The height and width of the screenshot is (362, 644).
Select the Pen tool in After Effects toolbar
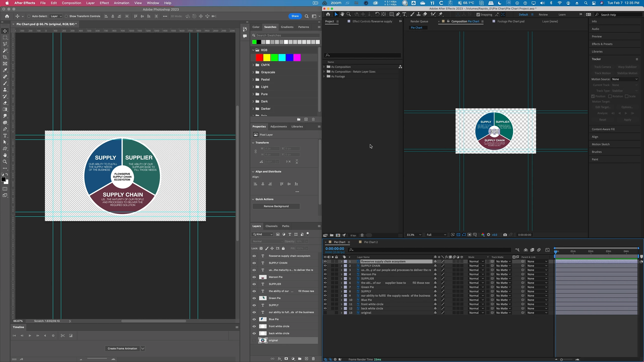[x=398, y=14]
